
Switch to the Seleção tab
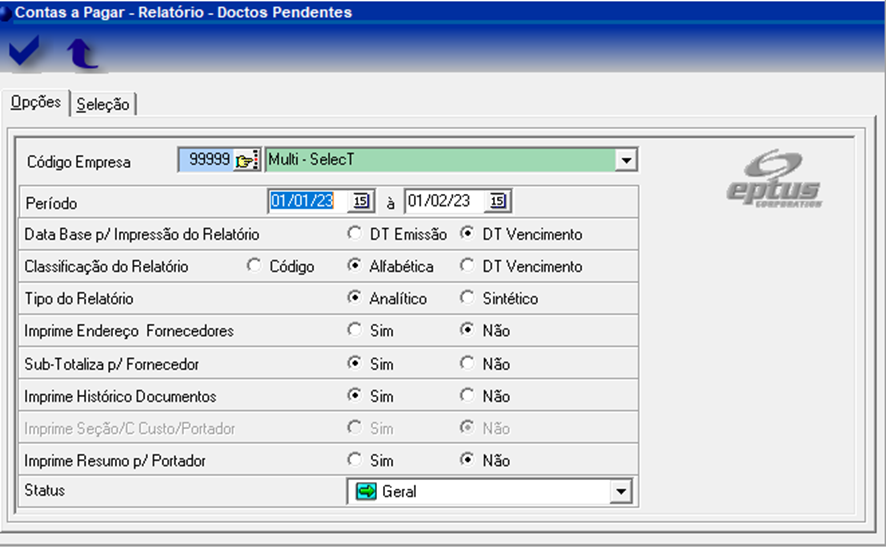(103, 104)
